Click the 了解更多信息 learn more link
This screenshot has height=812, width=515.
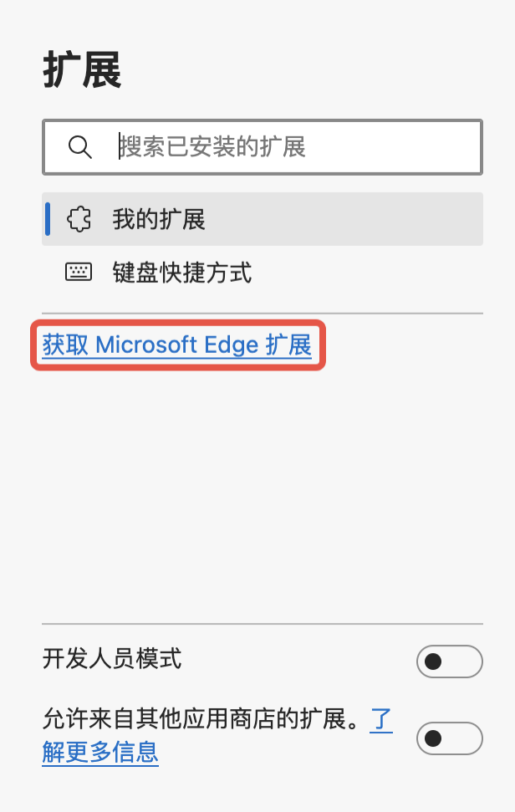100,753
